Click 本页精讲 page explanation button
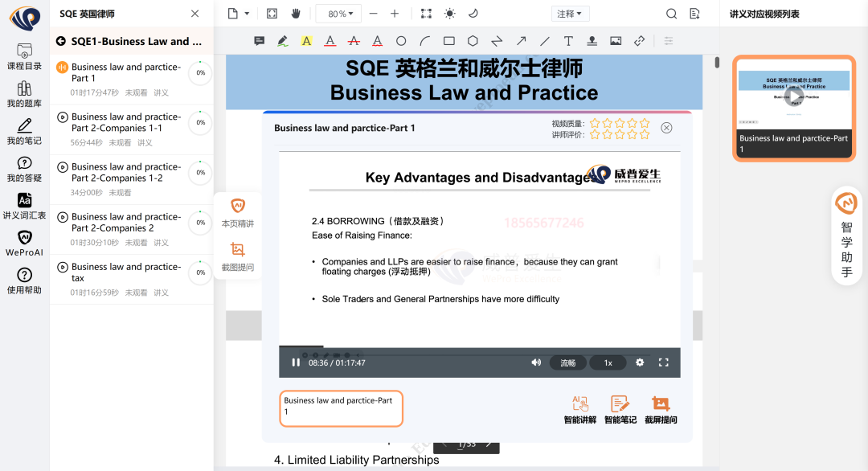The height and width of the screenshot is (471, 868). (x=238, y=213)
